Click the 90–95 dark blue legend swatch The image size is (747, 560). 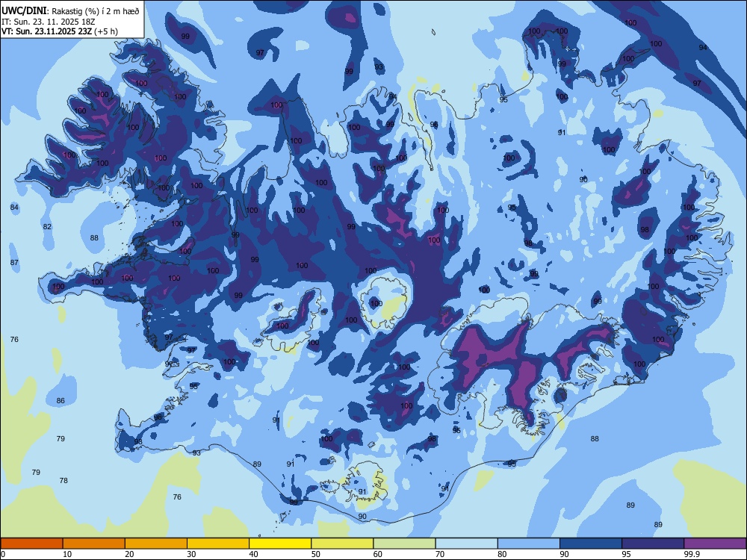pos(591,544)
